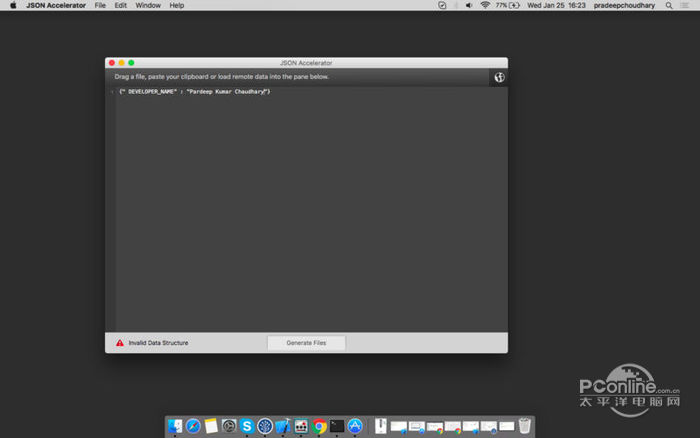The height and width of the screenshot is (438, 700).
Task: Open the Edit menu
Action: (x=120, y=5)
